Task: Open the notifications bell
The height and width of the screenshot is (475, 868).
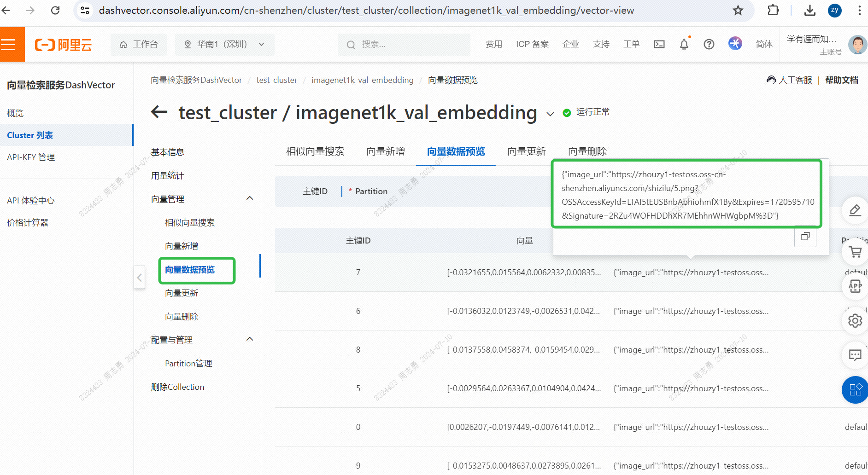Action: click(684, 44)
